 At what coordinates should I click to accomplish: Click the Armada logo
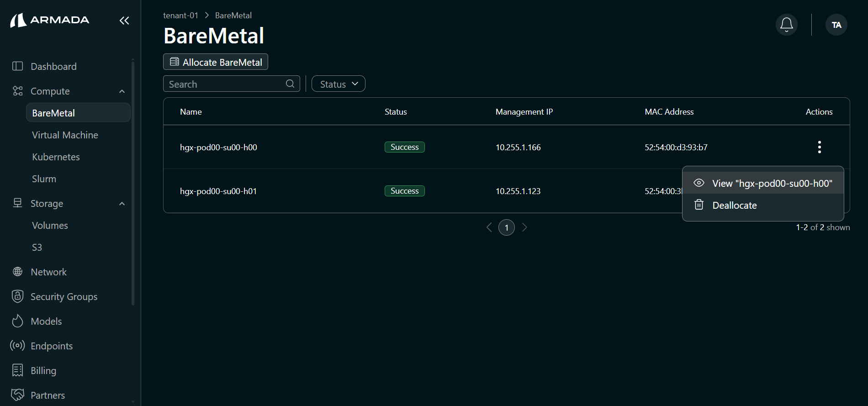(50, 20)
